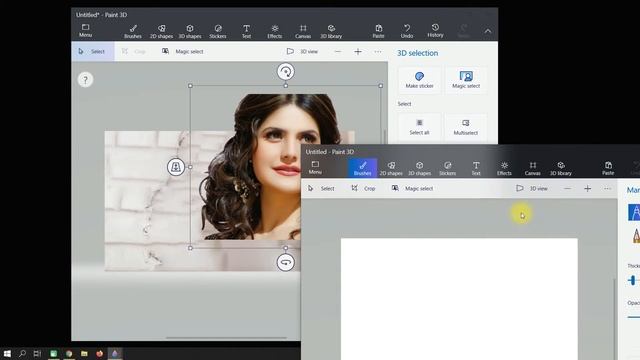
Task: Open Canvas in front Paint 3D window
Action: pos(533,168)
